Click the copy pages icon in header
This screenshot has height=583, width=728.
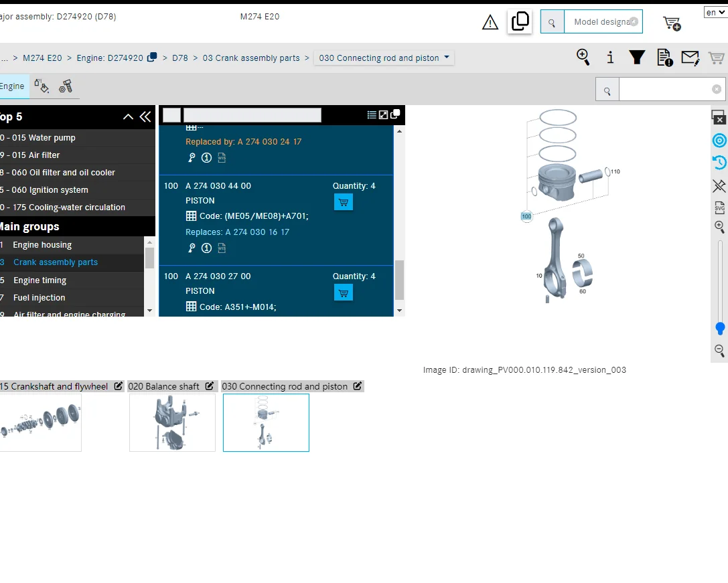tap(520, 21)
